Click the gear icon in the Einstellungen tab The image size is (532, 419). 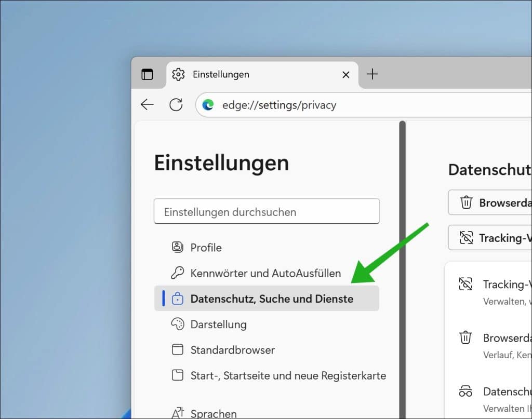(178, 74)
